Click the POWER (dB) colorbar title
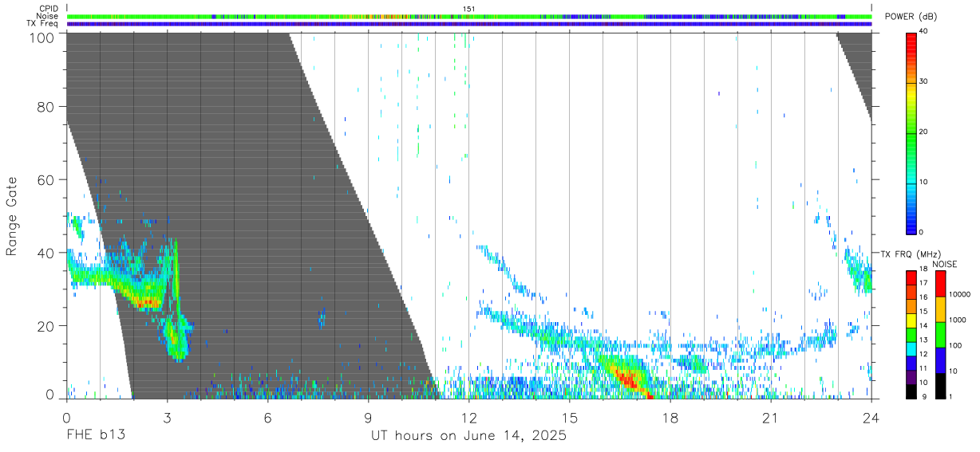The height and width of the screenshot is (452, 980). [x=911, y=17]
